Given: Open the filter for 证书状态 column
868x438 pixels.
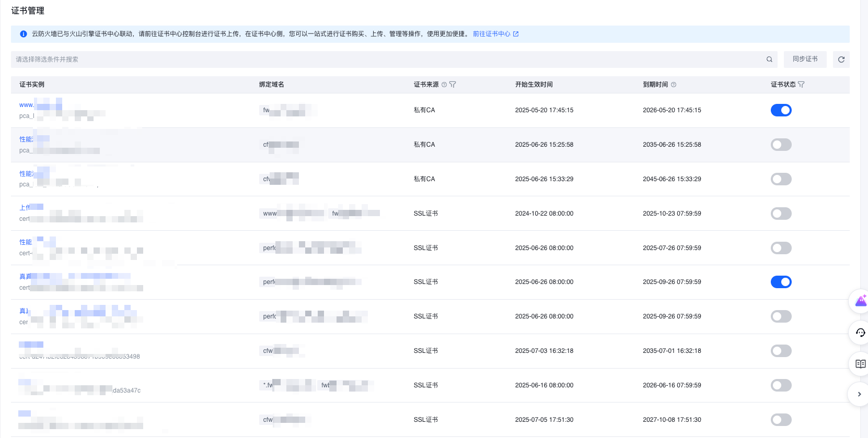Looking at the screenshot, I should coord(801,85).
